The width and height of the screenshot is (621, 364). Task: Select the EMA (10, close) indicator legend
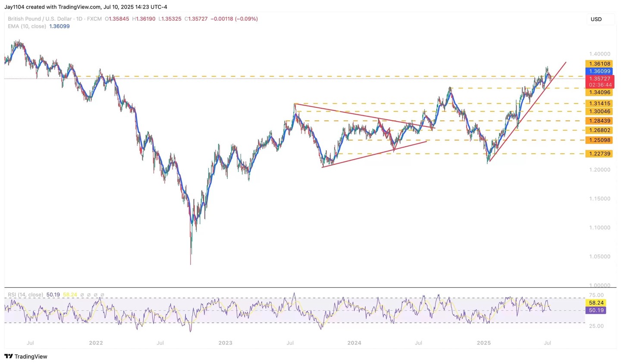pos(27,26)
